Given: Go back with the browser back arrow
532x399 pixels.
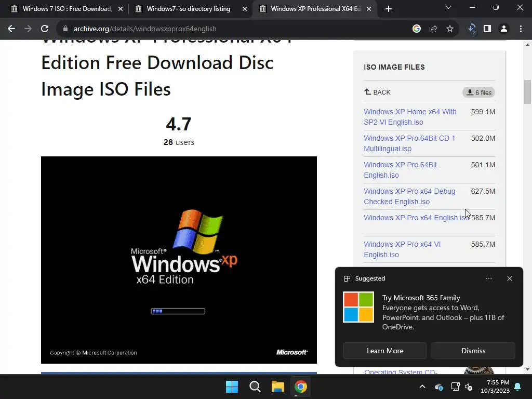Looking at the screenshot, I should [11, 29].
